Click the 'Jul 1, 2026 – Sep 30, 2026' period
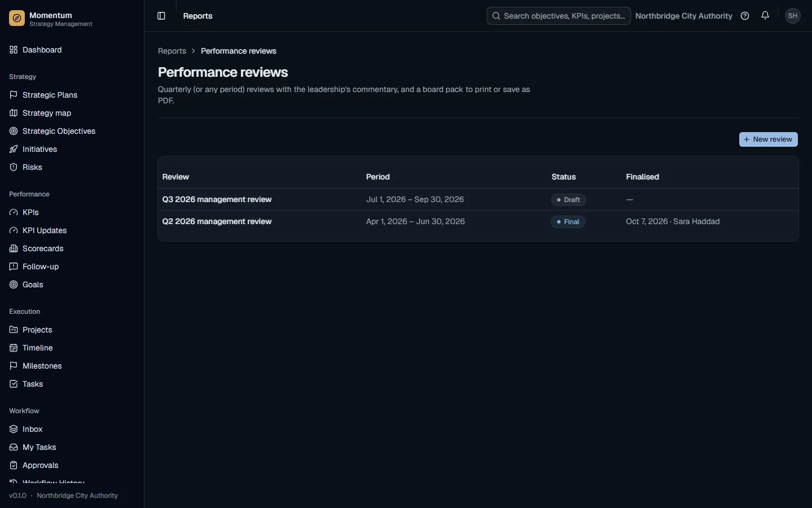 point(415,199)
